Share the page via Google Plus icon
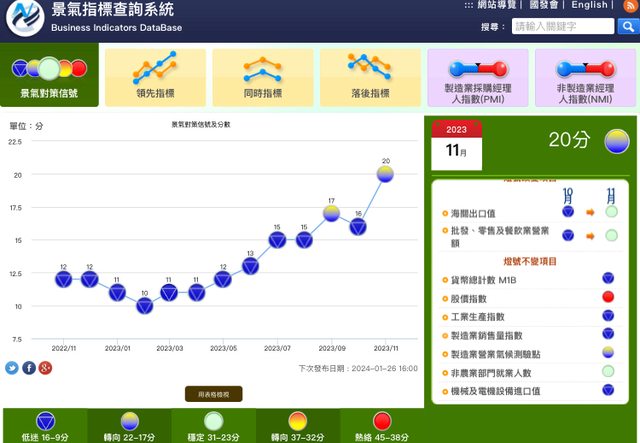The width and height of the screenshot is (640, 443). (44, 368)
